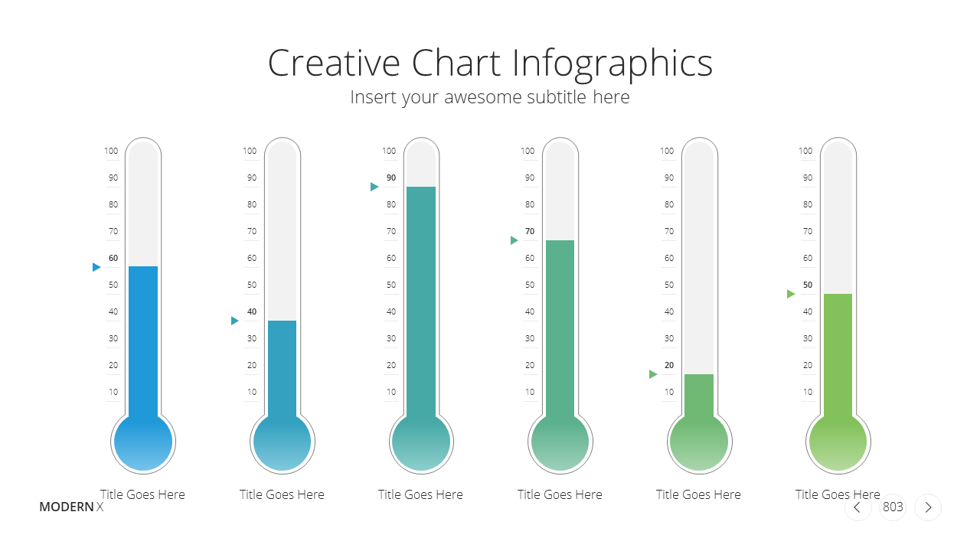The width and height of the screenshot is (980, 551).
Task: Click the triangle marker next to 20
Action: 653,374
